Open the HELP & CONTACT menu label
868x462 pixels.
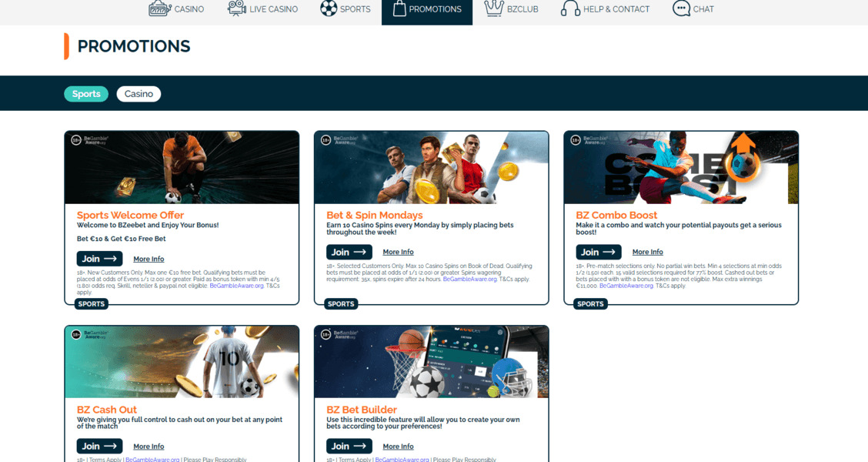pyautogui.click(x=616, y=9)
